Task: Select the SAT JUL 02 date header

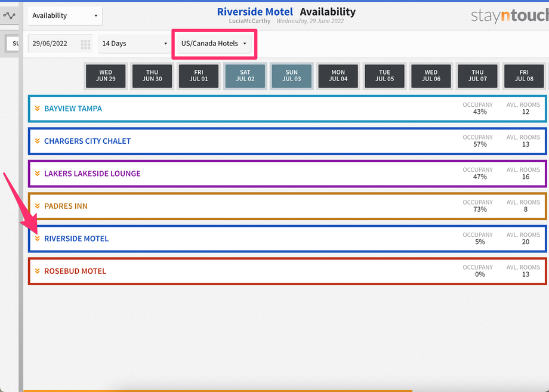Action: [x=245, y=76]
